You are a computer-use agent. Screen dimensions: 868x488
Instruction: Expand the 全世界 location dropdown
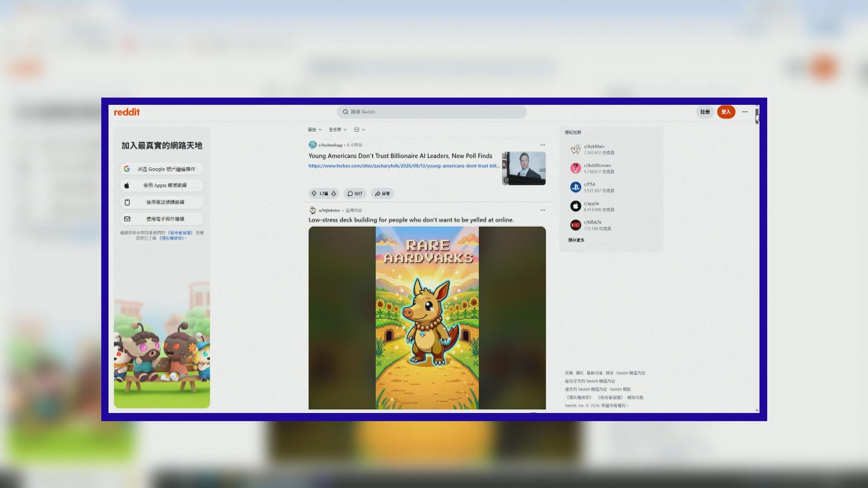(338, 130)
